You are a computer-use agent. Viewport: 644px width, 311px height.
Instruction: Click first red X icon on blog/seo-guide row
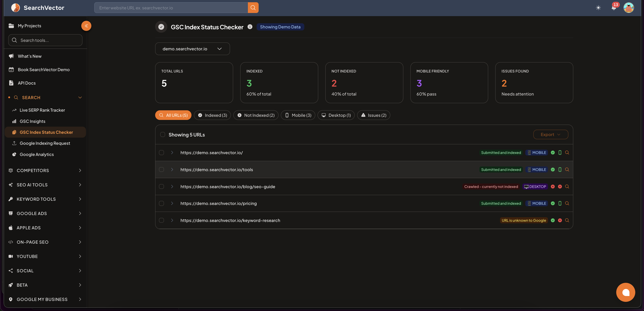(x=553, y=187)
